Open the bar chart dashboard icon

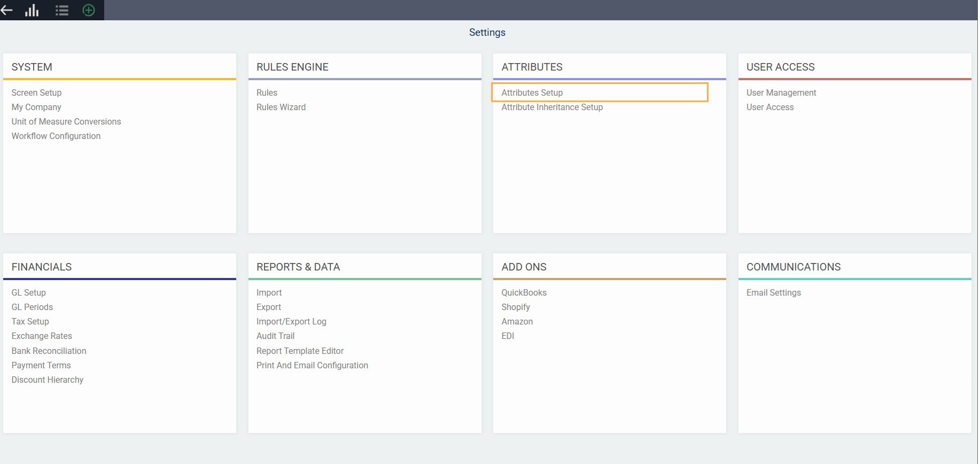[x=32, y=10]
